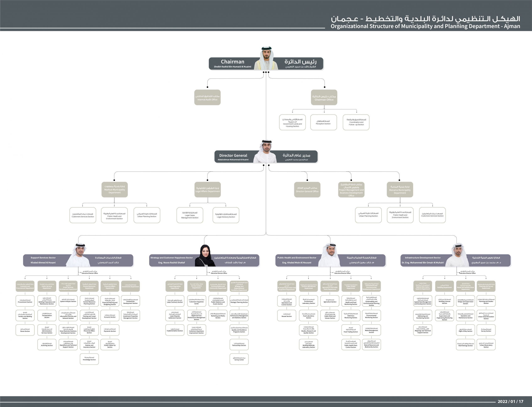Click Project Management and Business Development Office
Screen dimensions: 532x407
351,189
